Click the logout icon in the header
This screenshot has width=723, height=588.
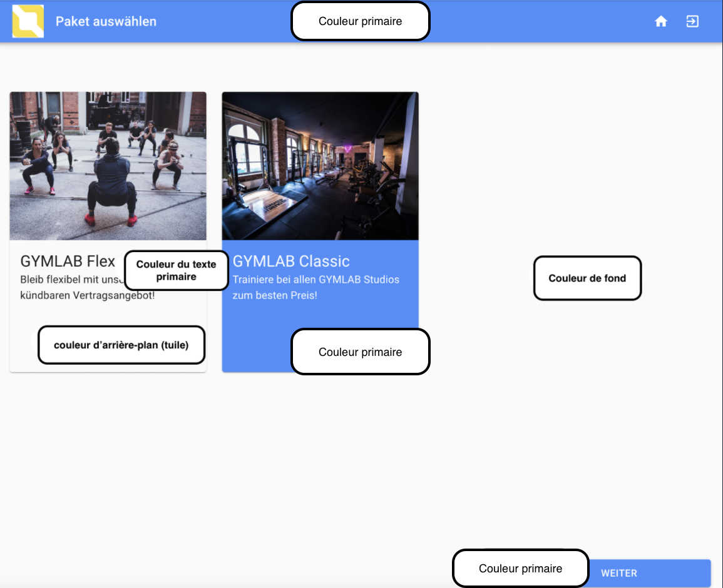pyautogui.click(x=692, y=21)
